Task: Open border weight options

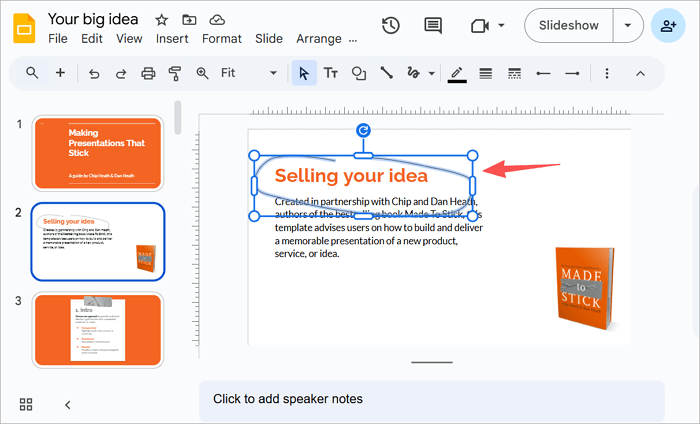Action: tap(486, 73)
